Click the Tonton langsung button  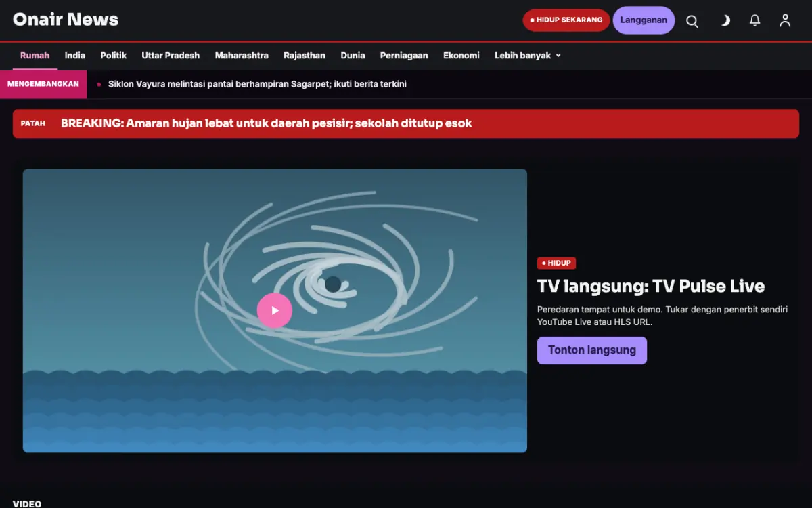[592, 350]
